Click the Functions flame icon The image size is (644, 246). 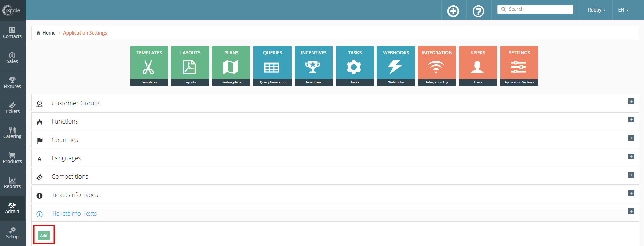[x=39, y=122]
